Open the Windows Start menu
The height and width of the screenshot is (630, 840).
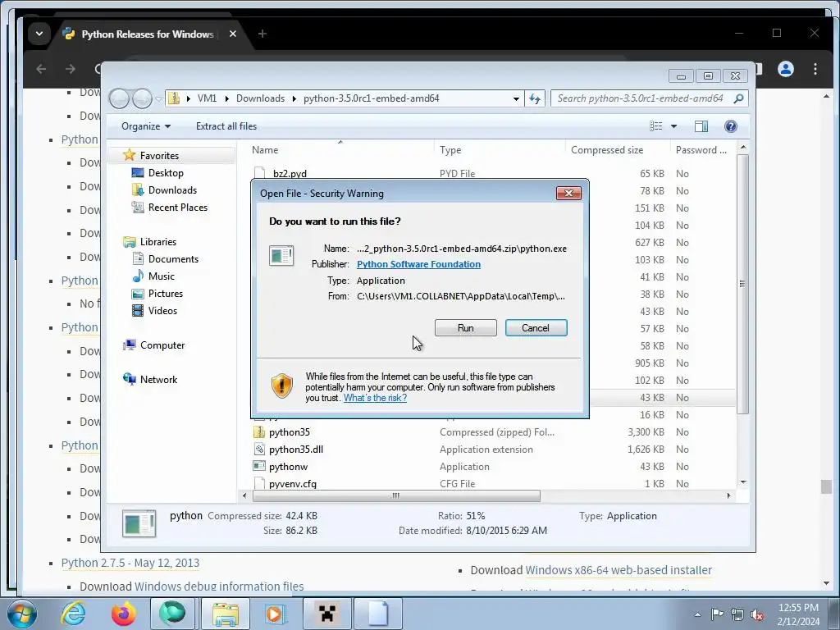tap(22, 614)
